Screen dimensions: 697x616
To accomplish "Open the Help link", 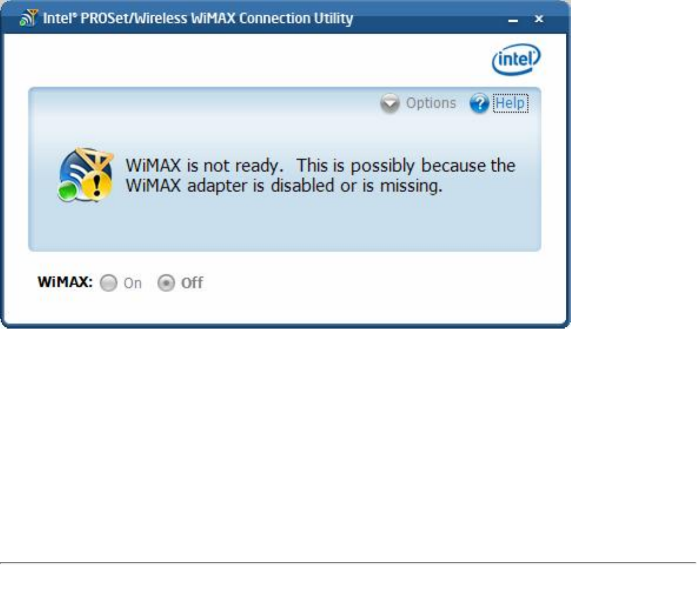I will tap(511, 103).
